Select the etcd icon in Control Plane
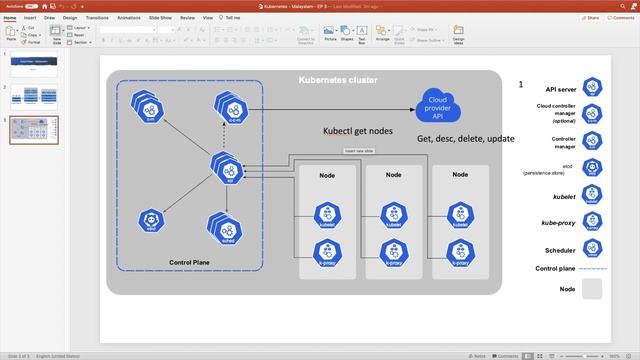The height and width of the screenshot is (360, 640). [x=151, y=220]
